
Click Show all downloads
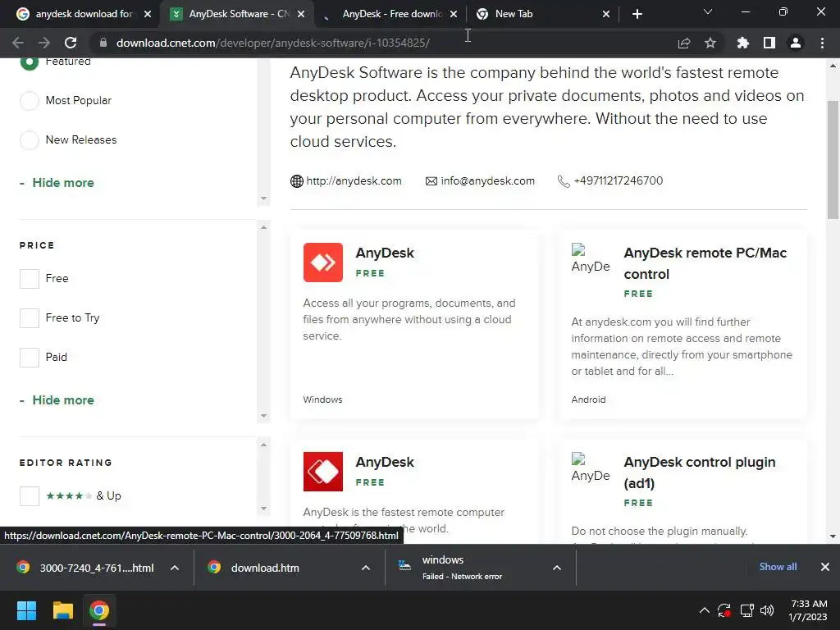pyautogui.click(x=778, y=567)
